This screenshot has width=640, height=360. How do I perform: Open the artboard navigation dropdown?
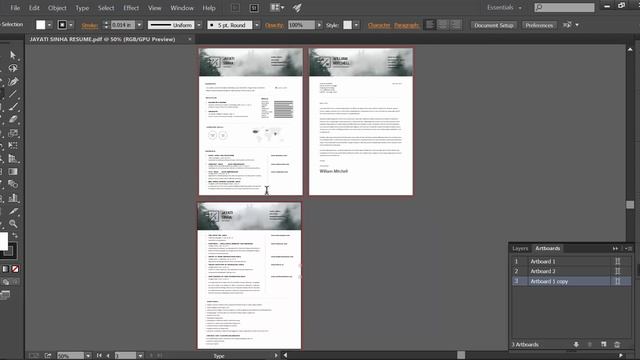[x=140, y=356]
